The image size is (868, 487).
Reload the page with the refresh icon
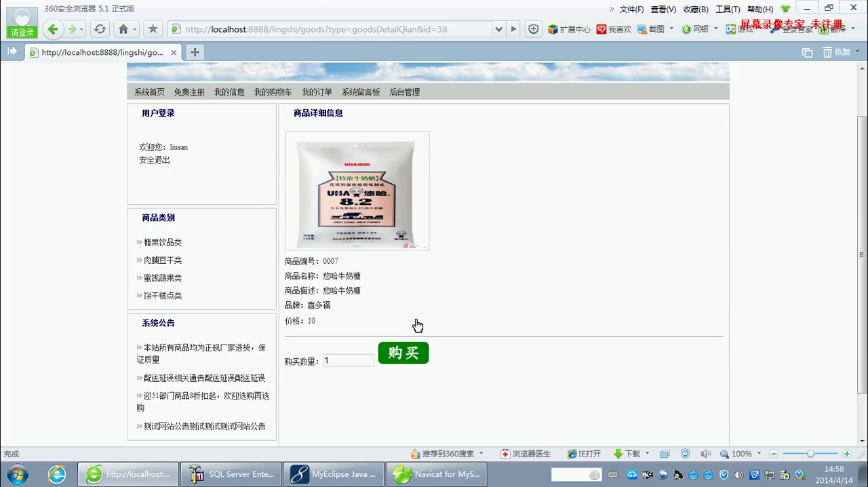[x=100, y=29]
